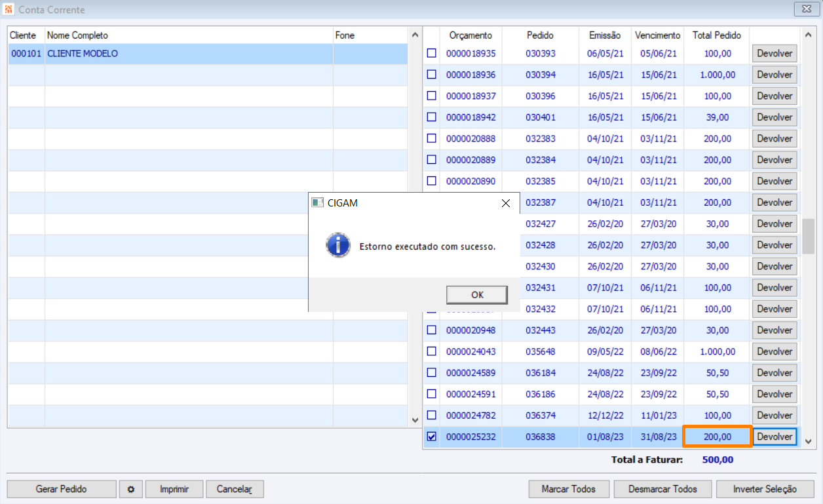The height and width of the screenshot is (504, 823).
Task: Check the box for orçamento 0000018936
Action: [431, 75]
